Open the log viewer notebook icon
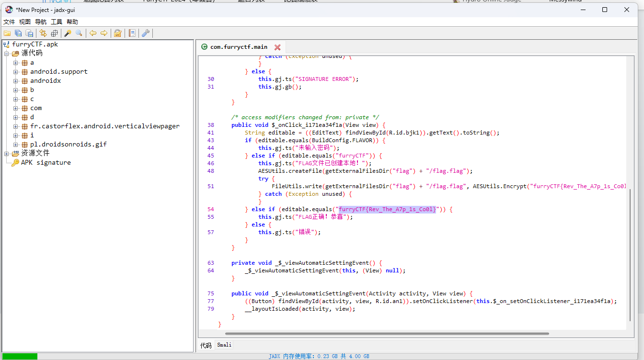 [x=132, y=33]
